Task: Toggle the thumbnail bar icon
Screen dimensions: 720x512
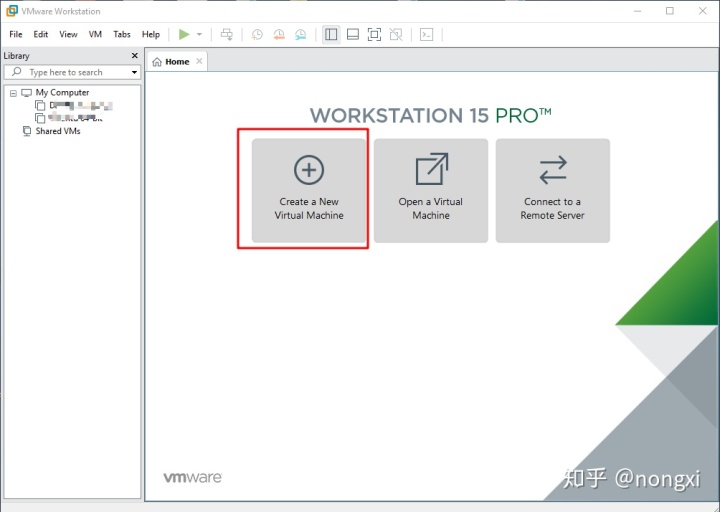Action: point(353,34)
